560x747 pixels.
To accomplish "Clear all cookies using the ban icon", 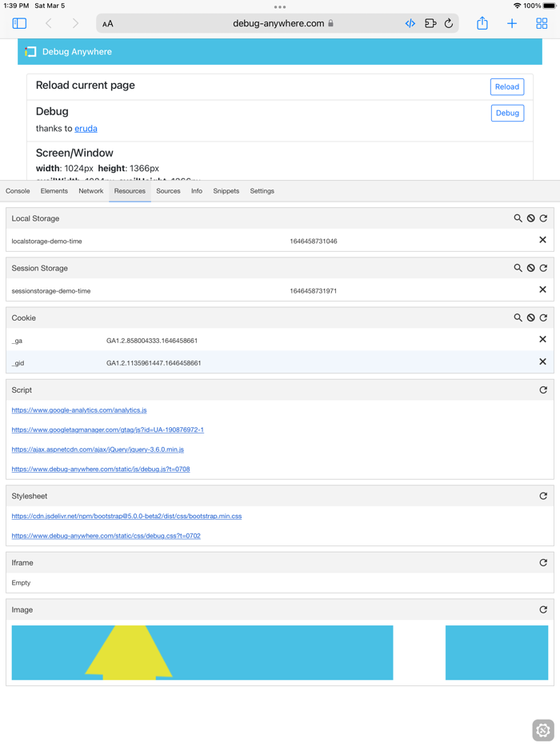I will 530,318.
